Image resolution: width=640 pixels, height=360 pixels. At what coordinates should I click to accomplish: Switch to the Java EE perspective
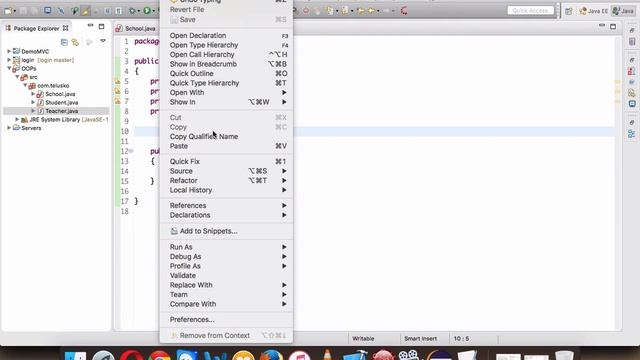click(593, 11)
